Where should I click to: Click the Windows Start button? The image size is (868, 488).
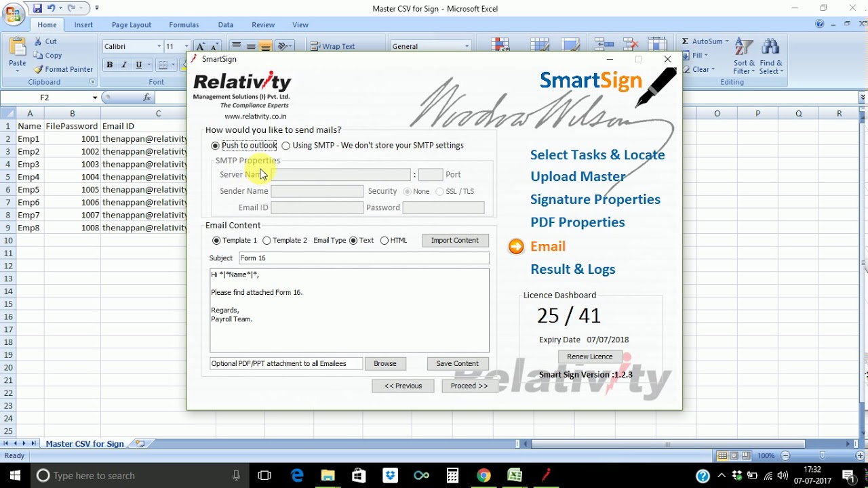(x=15, y=475)
